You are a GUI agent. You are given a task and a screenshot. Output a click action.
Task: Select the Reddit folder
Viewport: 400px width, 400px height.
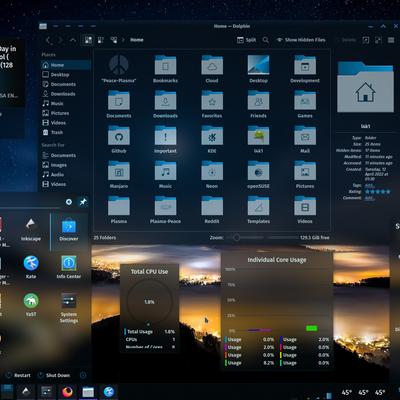click(x=212, y=210)
